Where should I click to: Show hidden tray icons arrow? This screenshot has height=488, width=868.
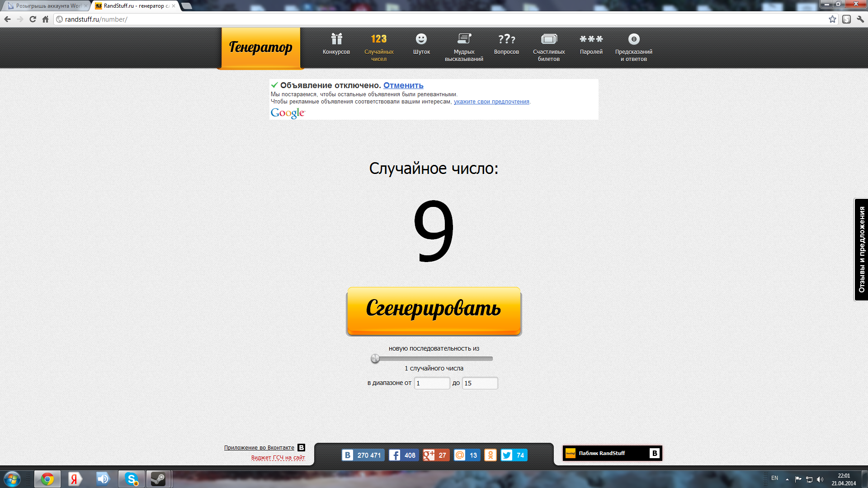(787, 479)
